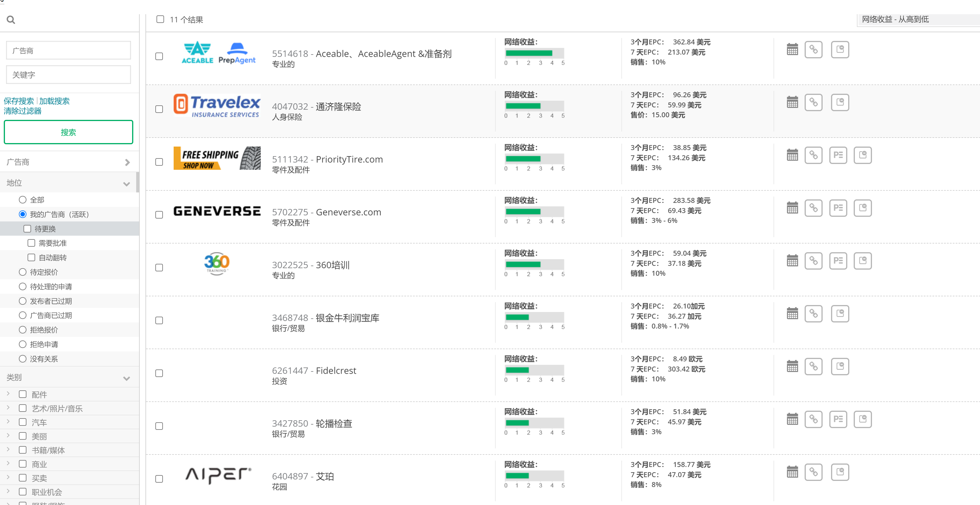Click report icon for 艾珀 row
Viewport: 980px width, 505px height.
840,472
